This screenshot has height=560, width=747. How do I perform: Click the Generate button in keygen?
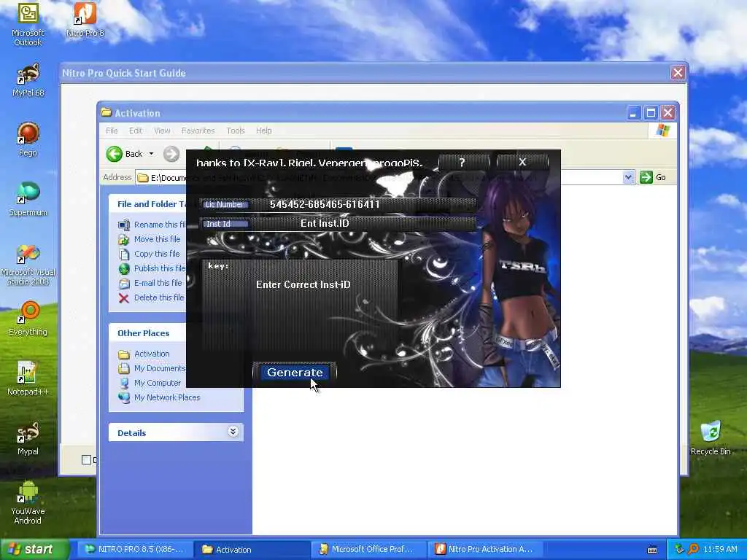295,373
